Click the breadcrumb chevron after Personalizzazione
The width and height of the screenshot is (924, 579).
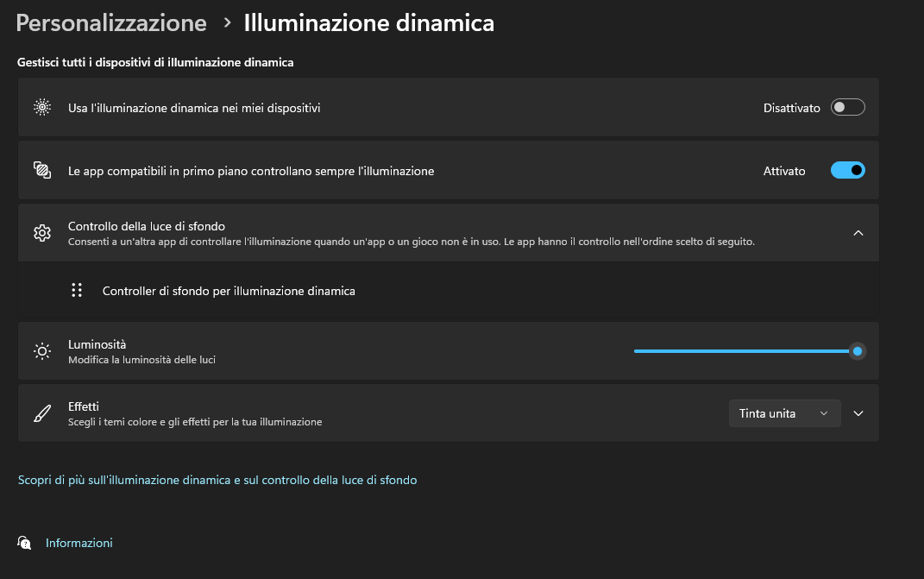(227, 23)
